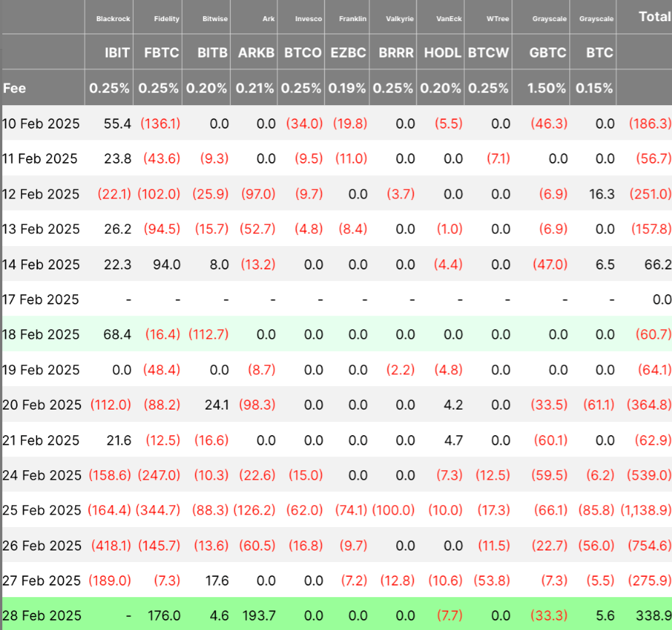
Task: Click the ARKB ticker column header
Action: [x=256, y=53]
